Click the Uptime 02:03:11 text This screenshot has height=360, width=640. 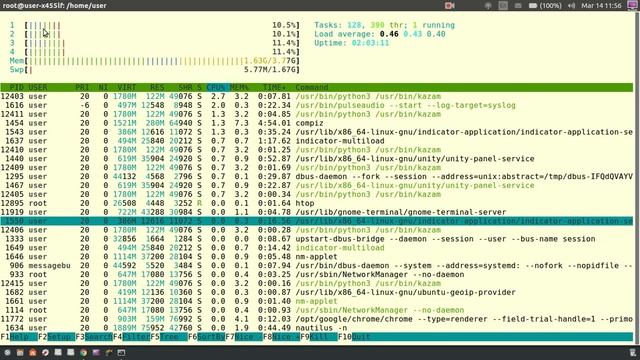click(x=352, y=43)
